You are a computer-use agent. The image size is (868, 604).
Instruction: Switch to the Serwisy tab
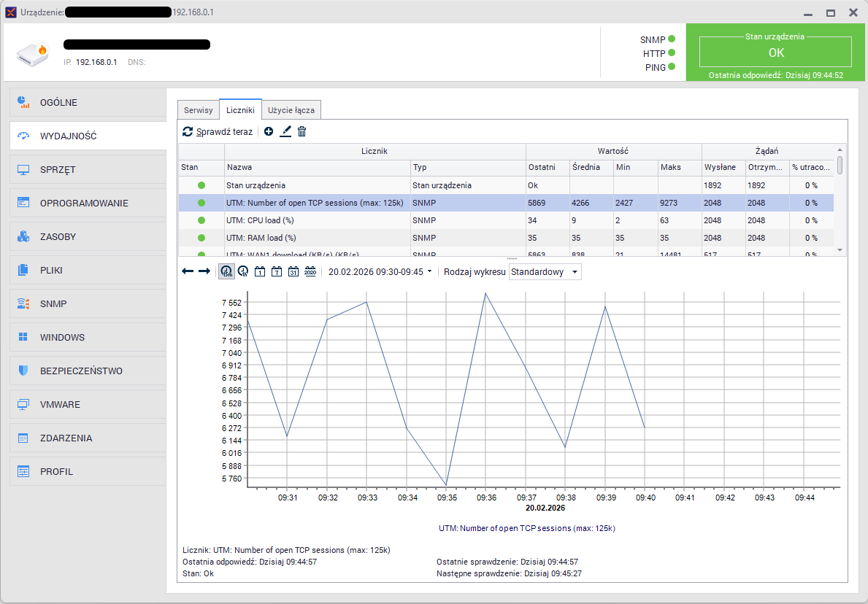coord(198,110)
